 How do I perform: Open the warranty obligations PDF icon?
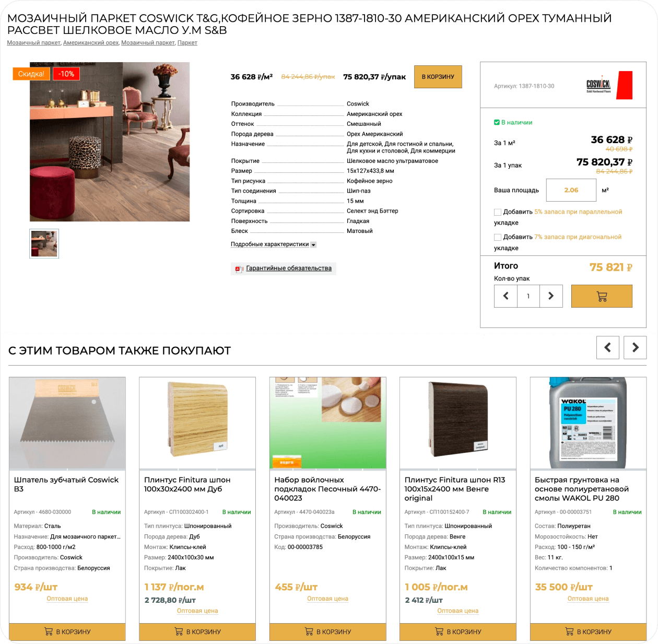point(239,269)
